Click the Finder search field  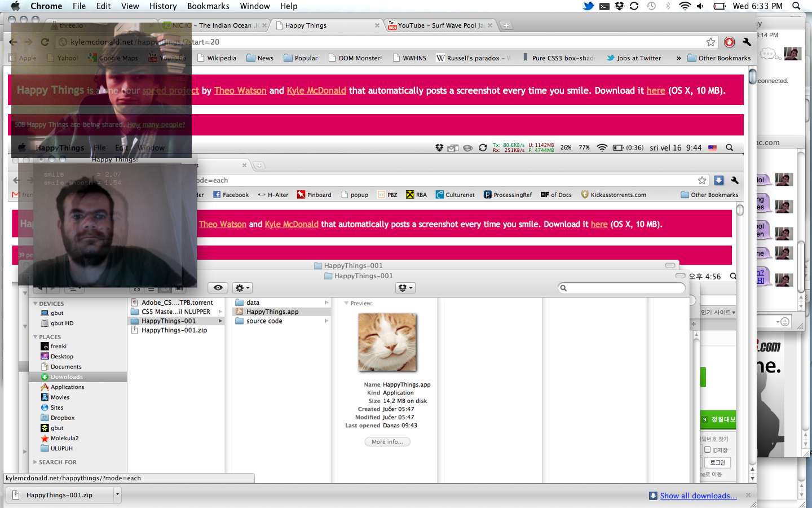tap(621, 288)
